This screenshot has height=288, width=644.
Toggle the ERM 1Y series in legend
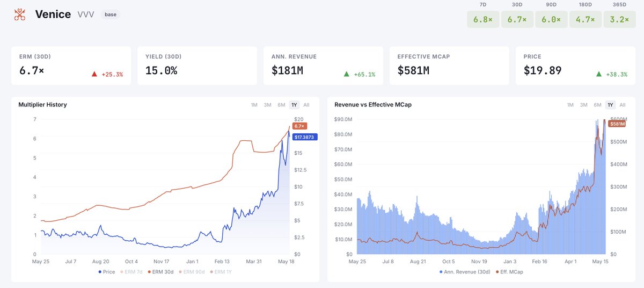(x=221, y=272)
